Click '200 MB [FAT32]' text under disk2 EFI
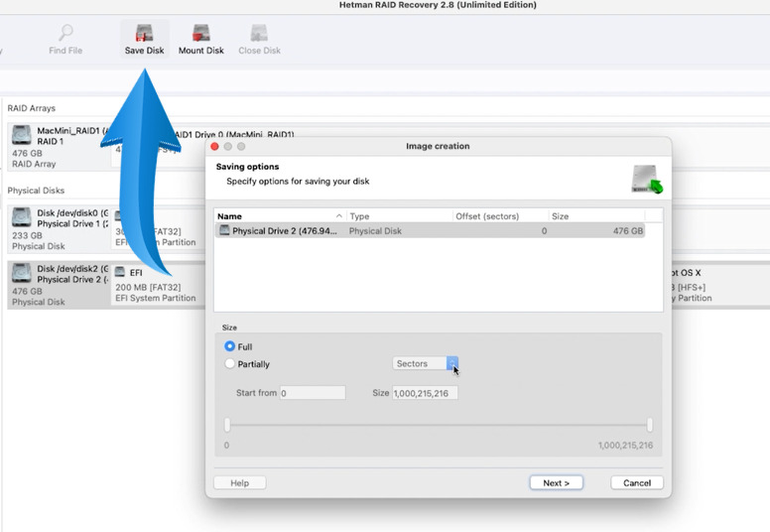770x532 pixels. tap(148, 288)
